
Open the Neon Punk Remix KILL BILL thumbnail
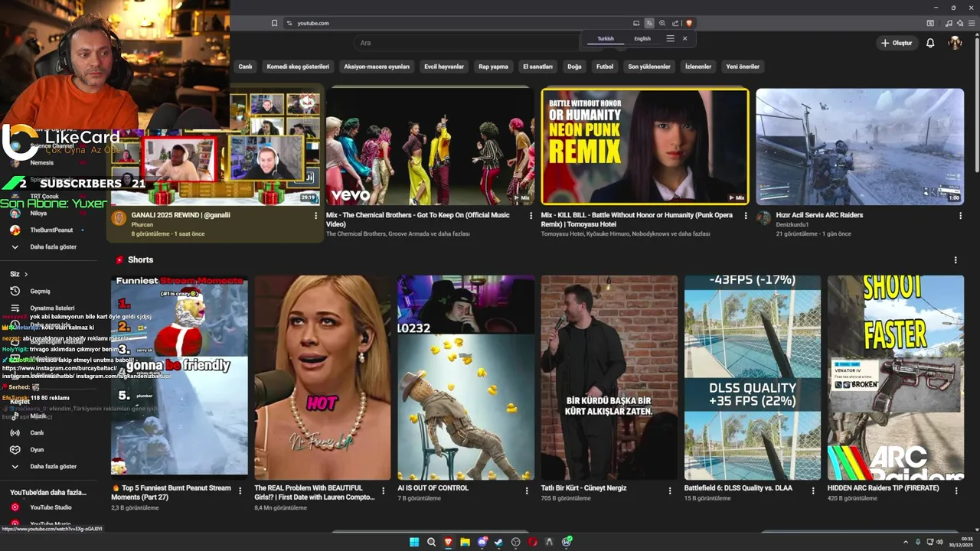pyautogui.click(x=645, y=146)
